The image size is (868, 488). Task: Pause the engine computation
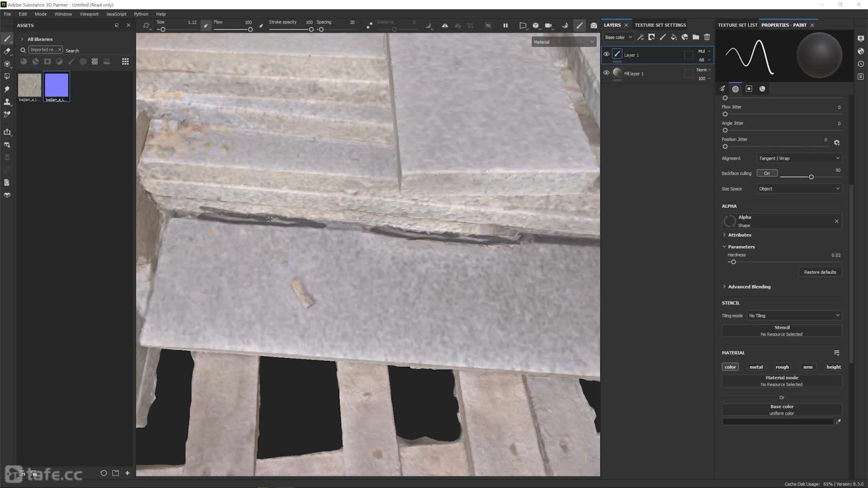pos(505,26)
